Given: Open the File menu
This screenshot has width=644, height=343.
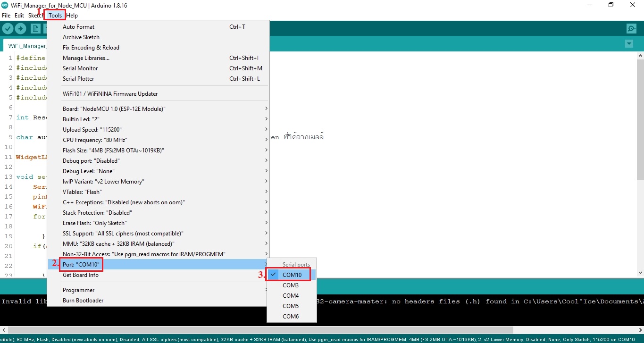Looking at the screenshot, I should pyautogui.click(x=6, y=16).
